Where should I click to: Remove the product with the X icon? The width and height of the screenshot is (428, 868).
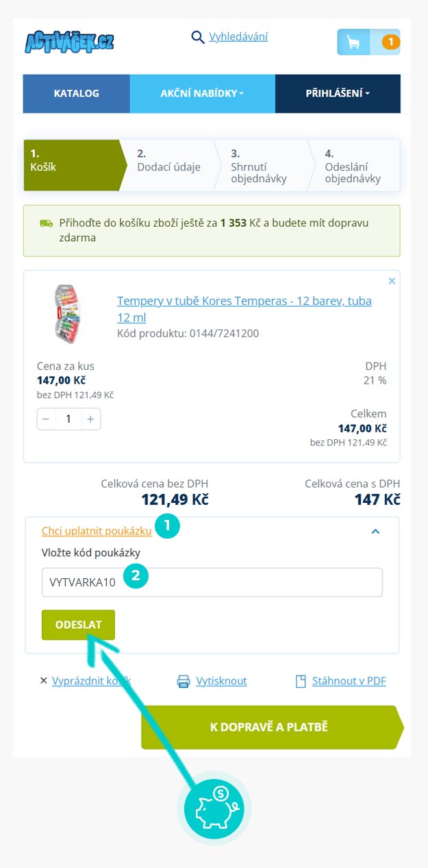coord(392,281)
